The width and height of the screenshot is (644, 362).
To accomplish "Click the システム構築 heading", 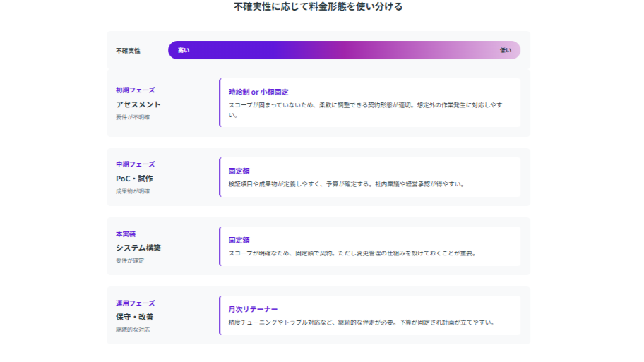I will pyautogui.click(x=138, y=248).
